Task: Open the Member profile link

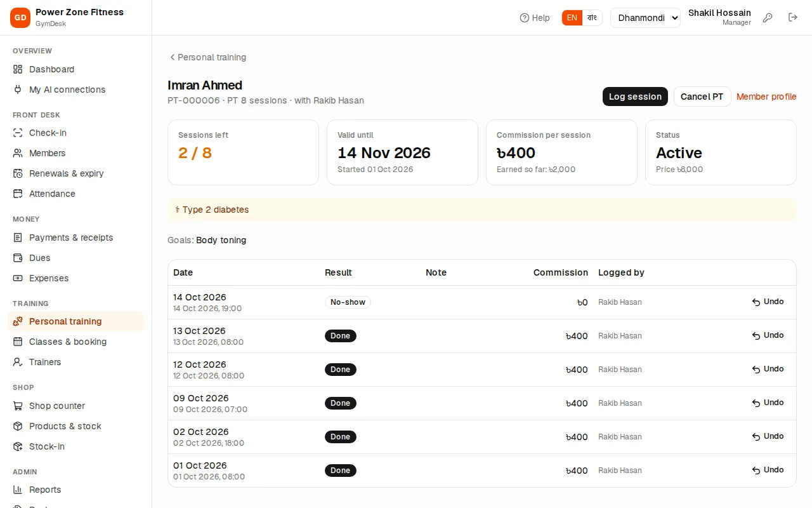Action: 766,97
